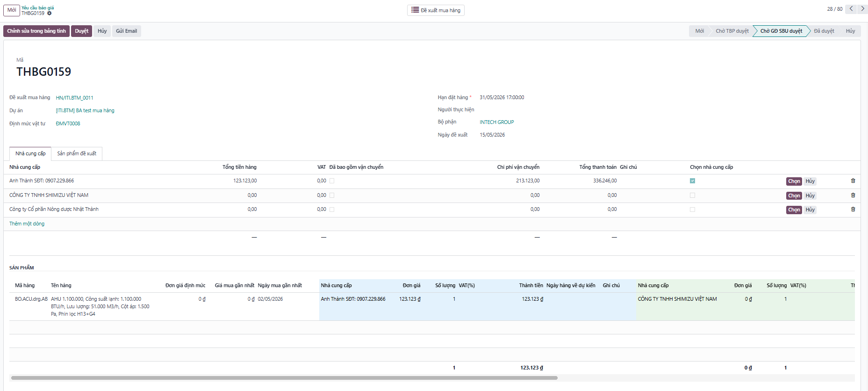This screenshot has height=391, width=868.
Task: Click Hủy for SHIMIZU VIỆT NAM supplier row
Action: point(810,196)
